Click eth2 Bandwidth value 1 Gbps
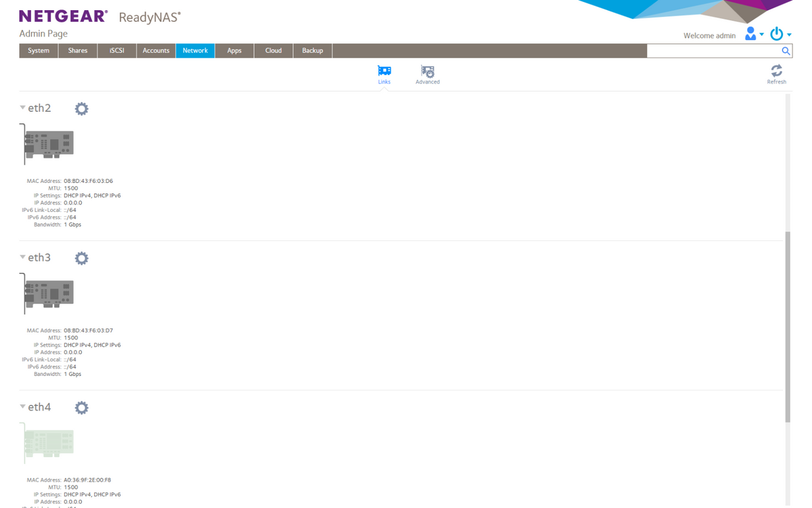Screen dimensions: 812x508 pyautogui.click(x=72, y=224)
